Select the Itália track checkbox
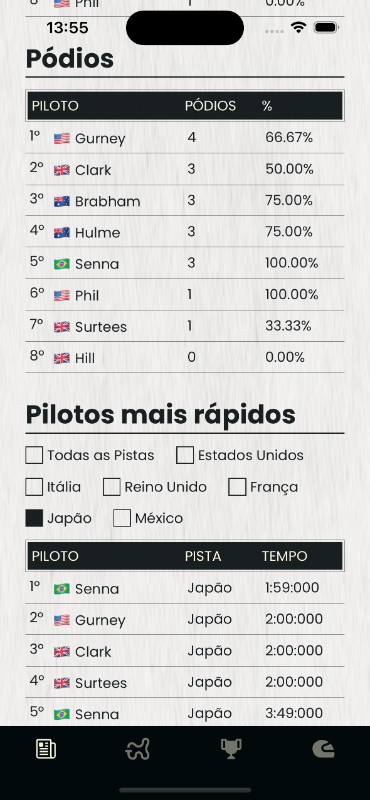The width and height of the screenshot is (370, 800). click(34, 487)
